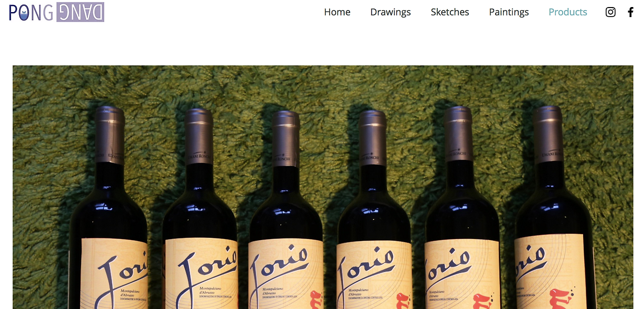
Task: Open the Instagram profile icon
Action: click(610, 12)
